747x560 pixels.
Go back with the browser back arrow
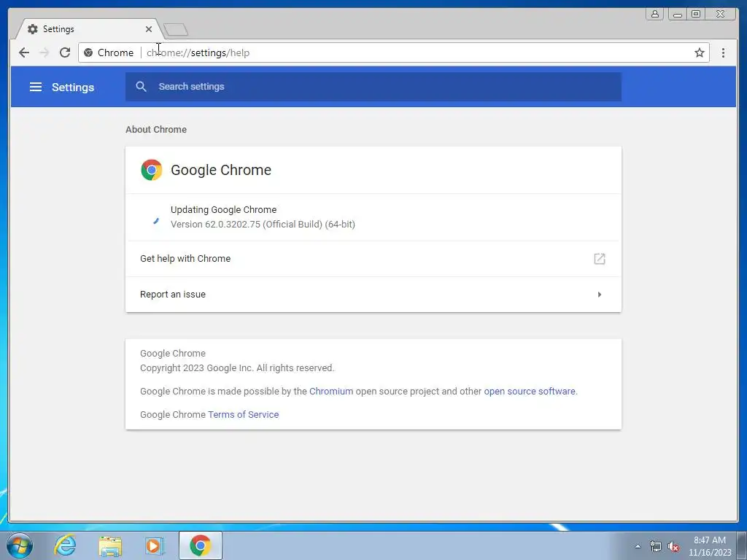coord(24,52)
